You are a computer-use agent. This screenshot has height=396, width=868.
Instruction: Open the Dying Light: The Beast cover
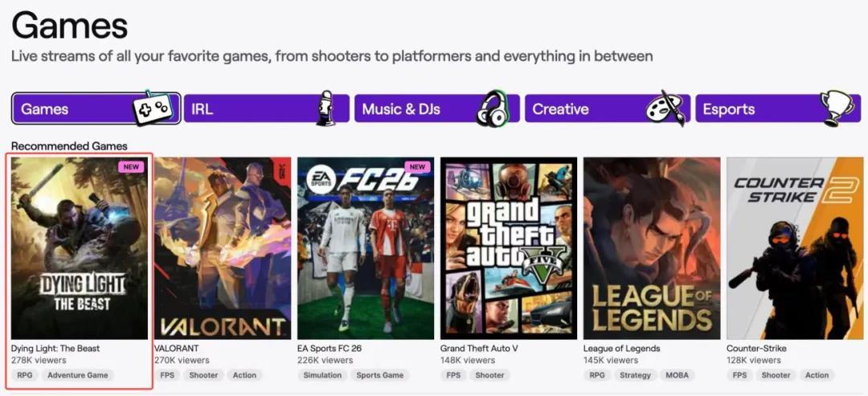click(79, 248)
